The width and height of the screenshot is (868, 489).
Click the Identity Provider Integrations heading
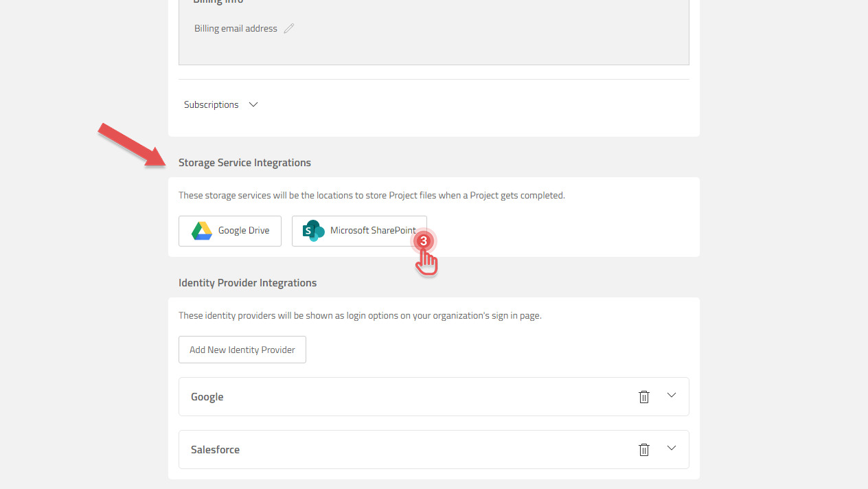[247, 282]
